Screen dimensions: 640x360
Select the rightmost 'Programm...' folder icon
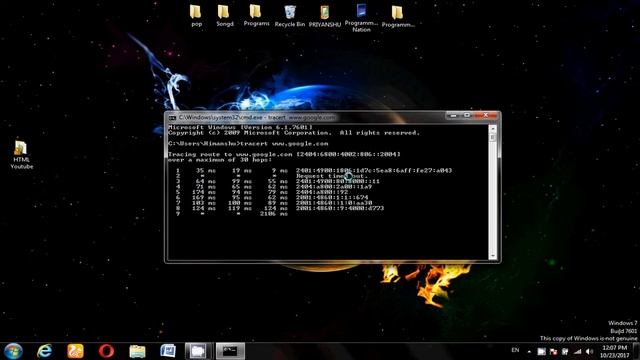point(398,16)
